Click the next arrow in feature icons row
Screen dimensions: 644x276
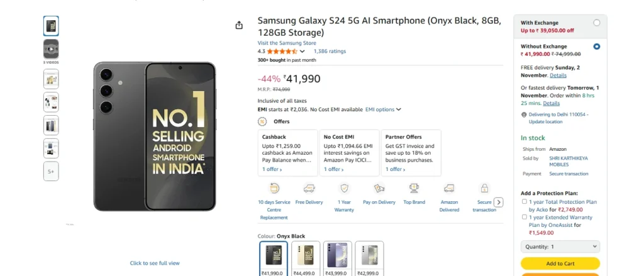coord(499,202)
